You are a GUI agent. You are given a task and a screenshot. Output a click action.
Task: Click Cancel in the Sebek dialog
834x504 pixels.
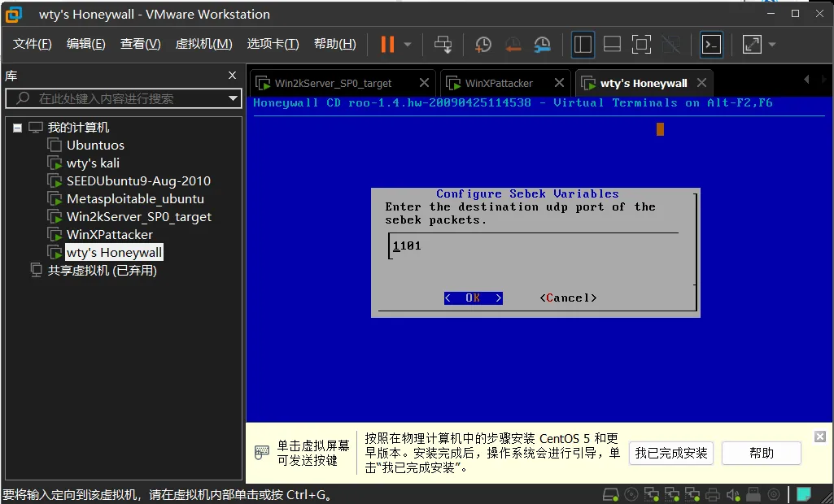click(568, 298)
